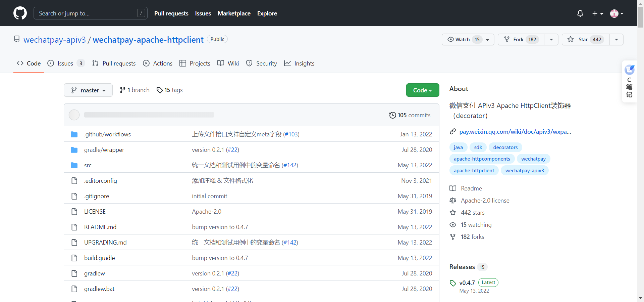Open Marketplace in top navigation
This screenshot has width=644, height=302.
click(x=234, y=13)
